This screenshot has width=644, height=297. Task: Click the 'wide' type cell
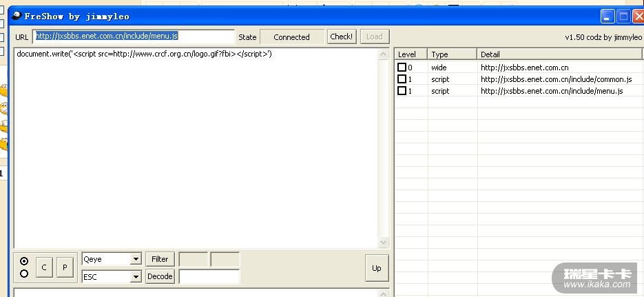tap(439, 68)
